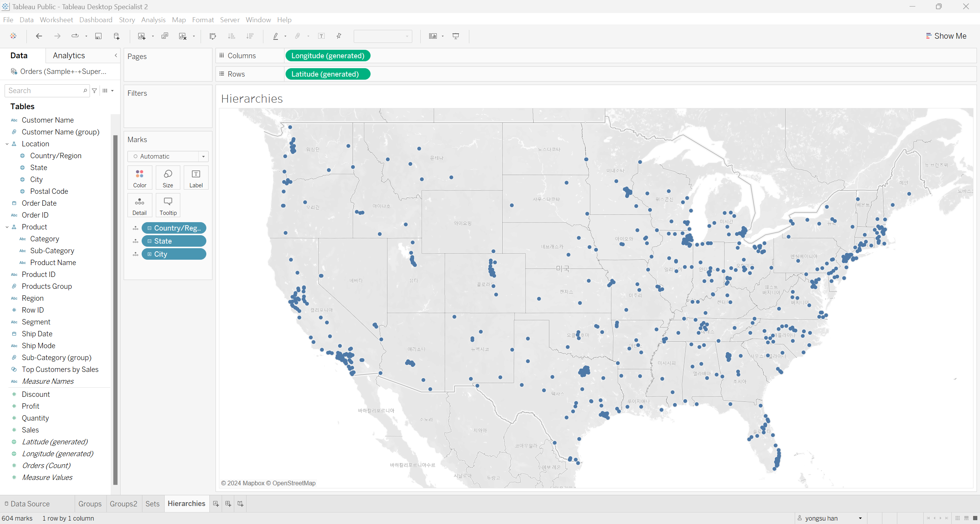Open the Automatic mark type dropdown

tap(203, 156)
